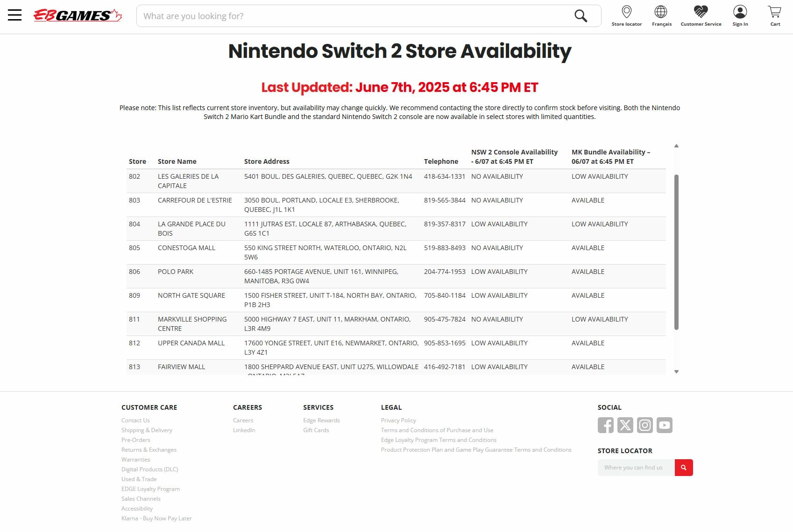Open Customer Service handshake icon
Image resolution: width=793 pixels, height=532 pixels.
coord(701,12)
